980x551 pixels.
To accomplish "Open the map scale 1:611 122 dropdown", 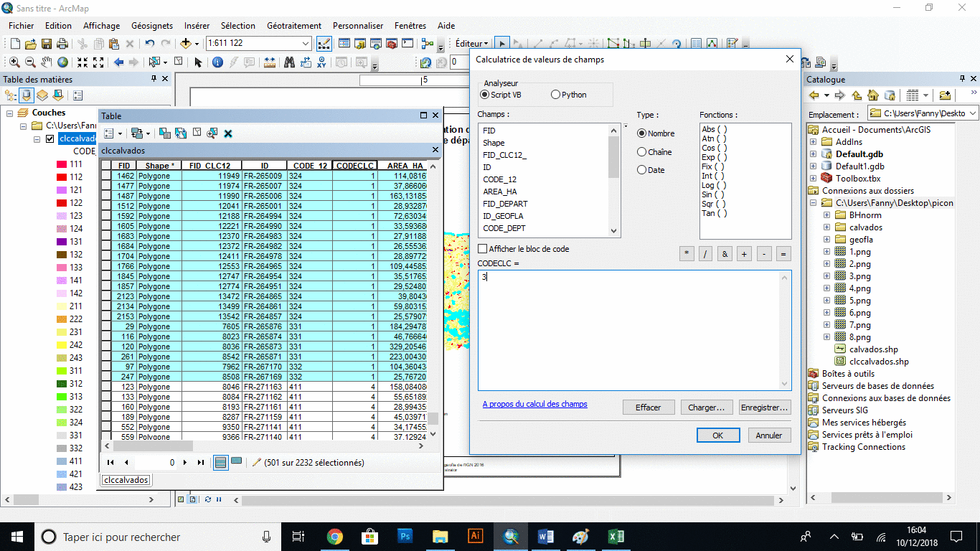I will point(306,43).
